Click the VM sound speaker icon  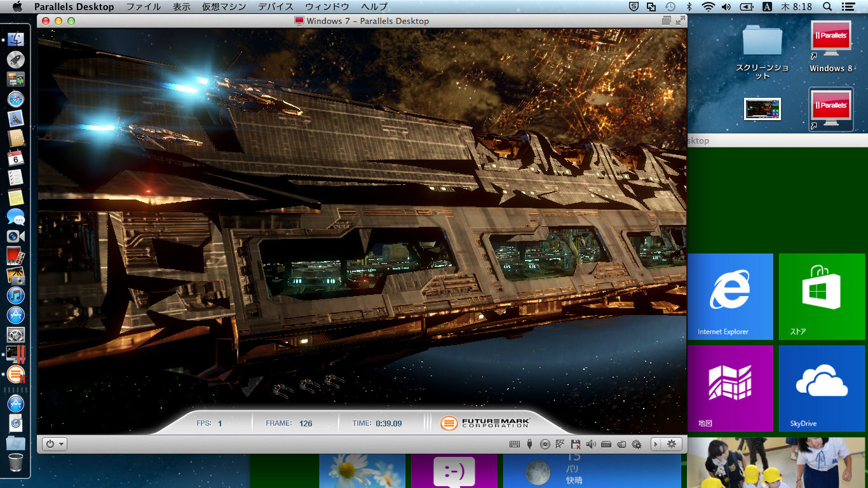click(x=591, y=444)
